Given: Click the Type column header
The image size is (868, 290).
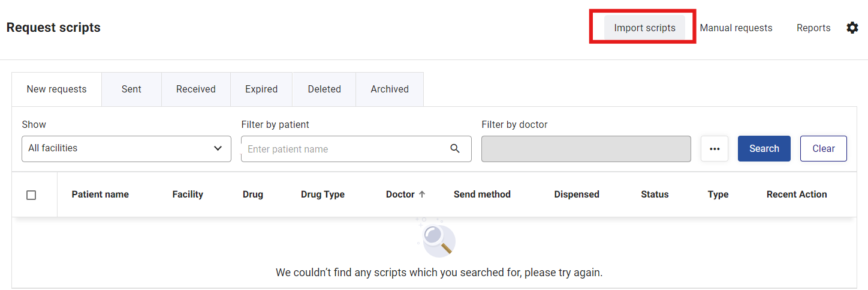Looking at the screenshot, I should click(x=718, y=195).
